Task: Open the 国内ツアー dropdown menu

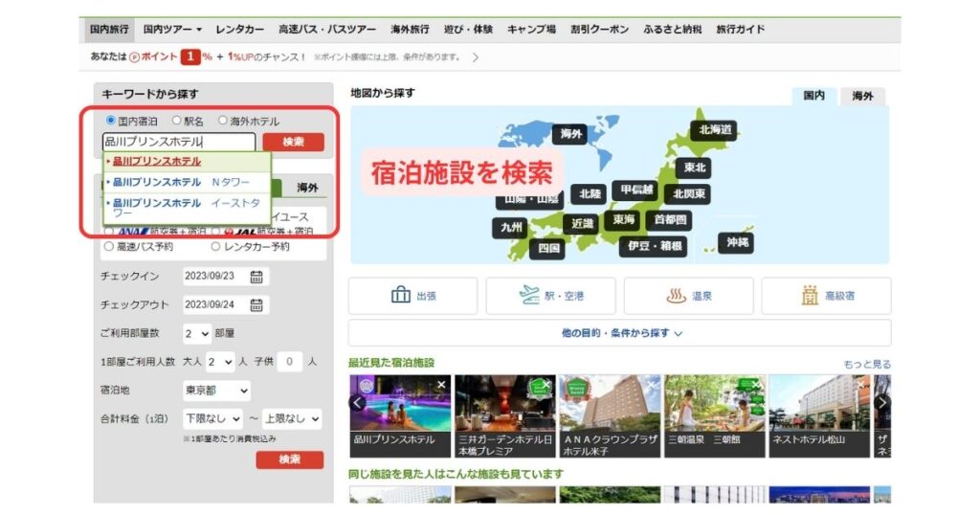Action: pos(172,30)
